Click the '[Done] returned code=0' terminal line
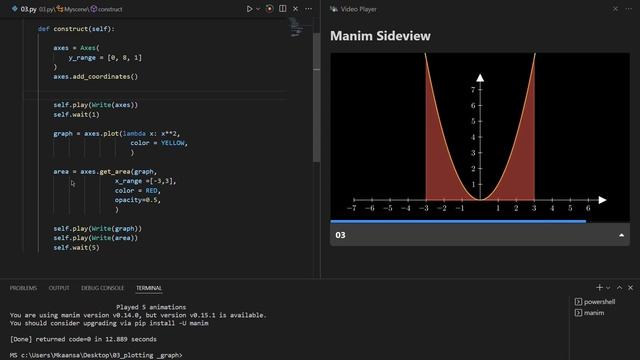This screenshot has width=640, height=360. 83,339
